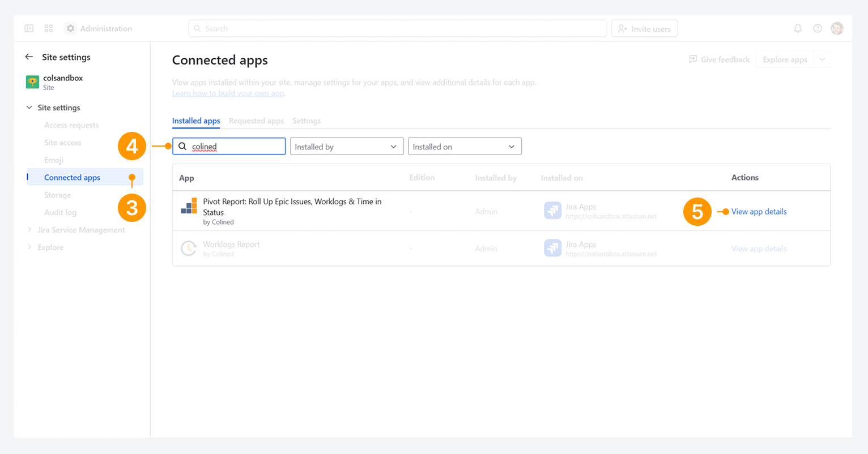Open the notifications bell

(x=798, y=28)
